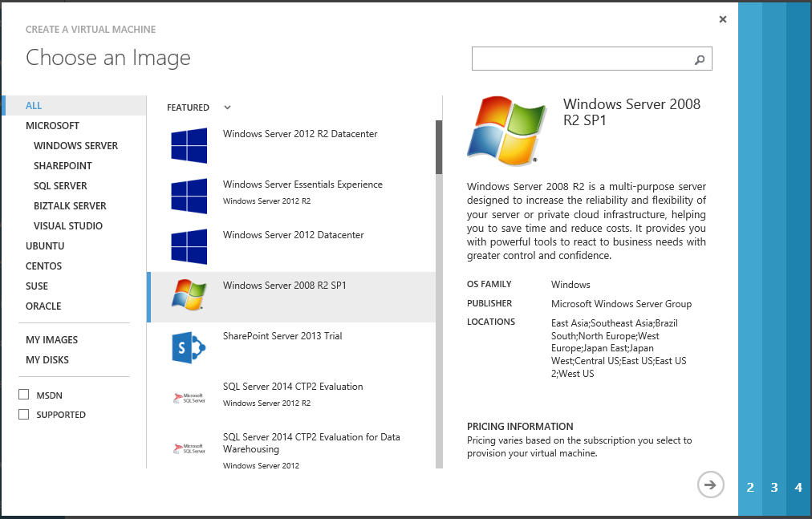Click the Windows Server 2012 R2 Datacenter logo
Viewport: 812px width, 519px height.
pos(189,145)
